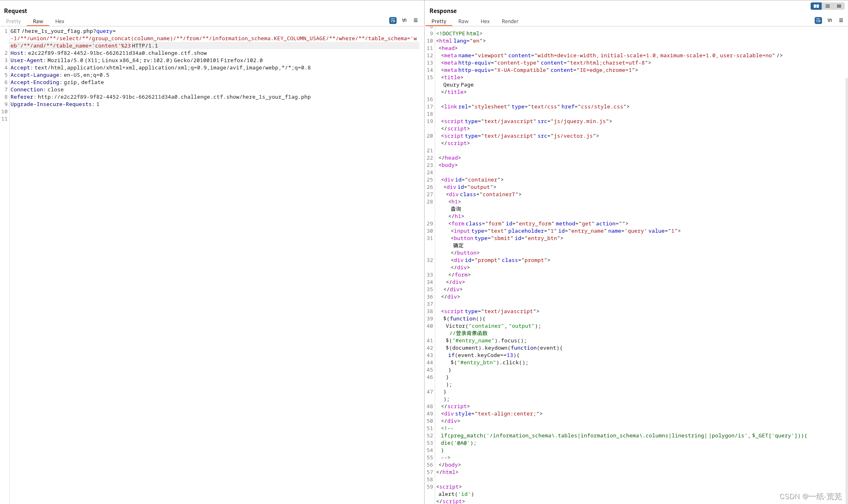Click the Victor("container", "output") line
The image size is (848, 504).
(493, 326)
